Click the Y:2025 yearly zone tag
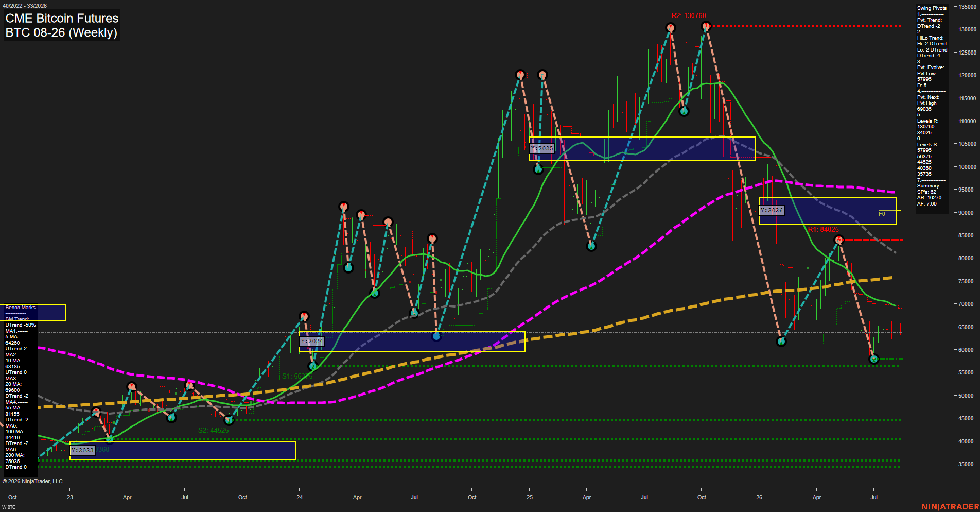Viewport: 980px width, 512px height. click(542, 148)
